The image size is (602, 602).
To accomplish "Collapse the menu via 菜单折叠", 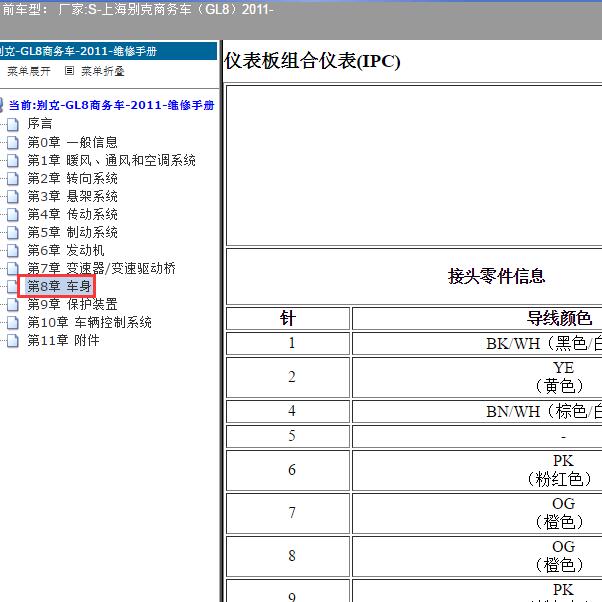I will [x=103, y=71].
